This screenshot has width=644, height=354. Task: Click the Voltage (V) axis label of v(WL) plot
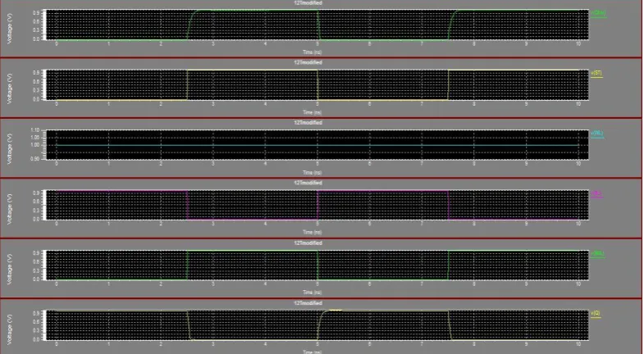10,149
